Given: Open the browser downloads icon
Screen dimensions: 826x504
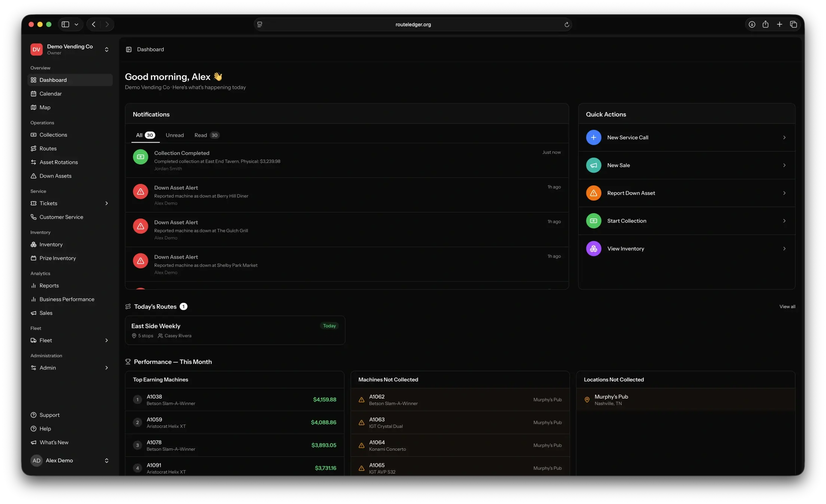Looking at the screenshot, I should (x=752, y=24).
